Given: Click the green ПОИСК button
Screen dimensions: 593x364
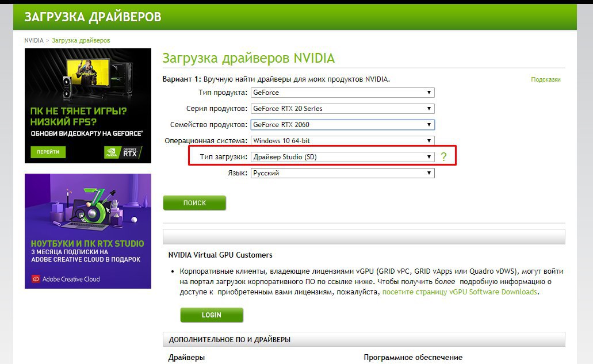Looking at the screenshot, I should pyautogui.click(x=194, y=203).
